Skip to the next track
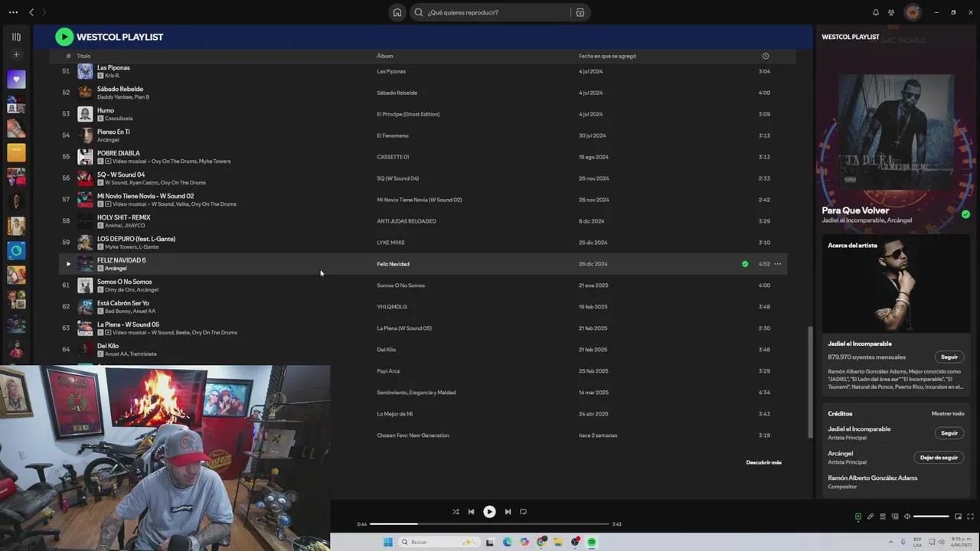The image size is (980, 551). 508,512
